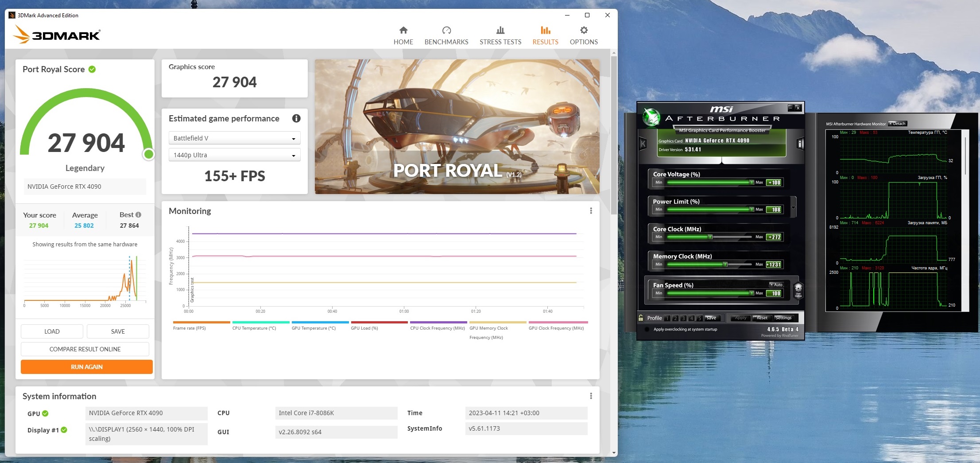This screenshot has width=980, height=463.
Task: Click the Afterburner Reset button
Action: 762,318
